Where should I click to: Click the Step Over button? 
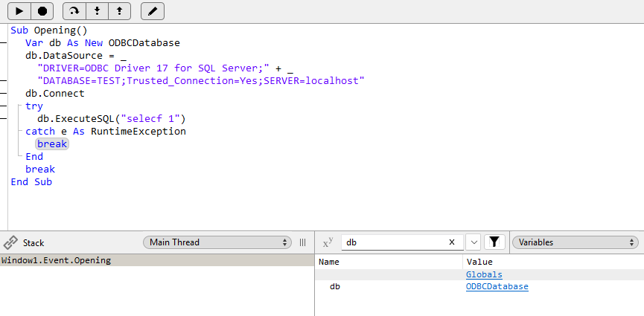[74, 11]
